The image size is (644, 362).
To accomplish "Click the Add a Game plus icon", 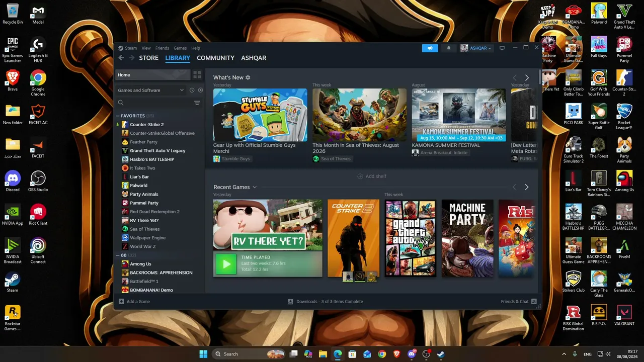I will coord(121,302).
